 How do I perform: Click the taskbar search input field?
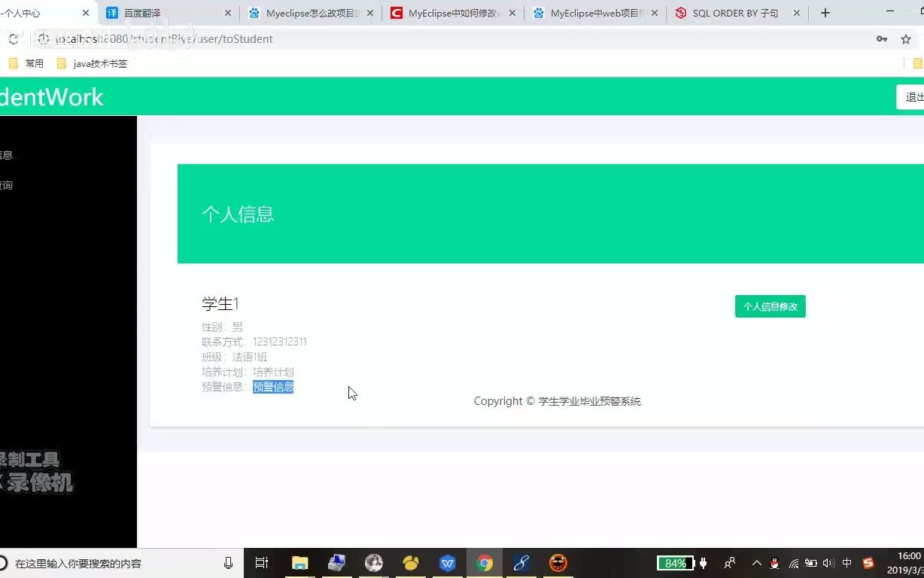point(113,562)
